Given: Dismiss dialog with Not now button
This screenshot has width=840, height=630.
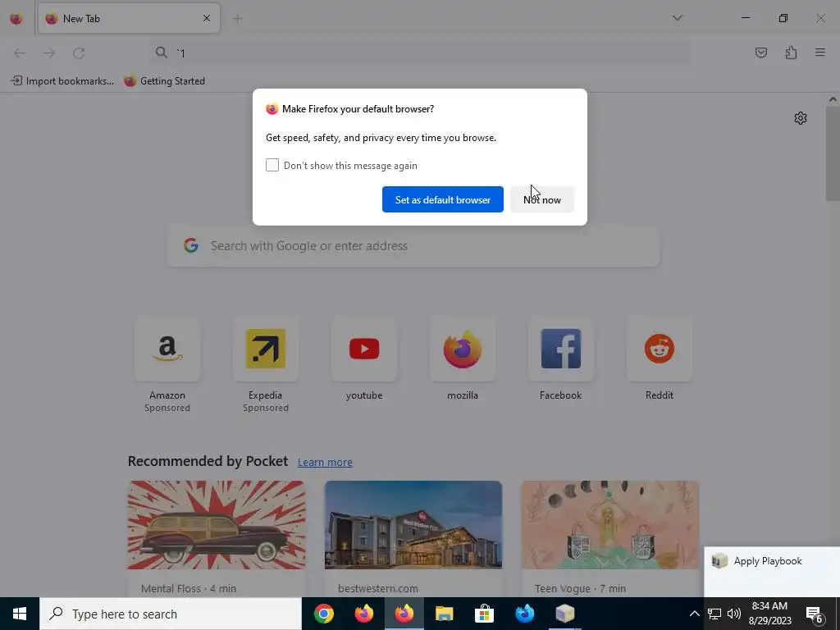Looking at the screenshot, I should [x=542, y=199].
